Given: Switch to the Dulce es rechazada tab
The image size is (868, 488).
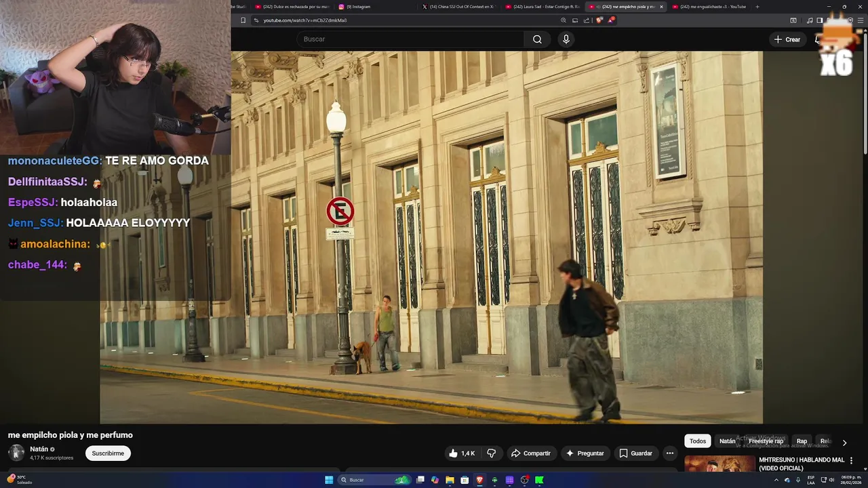Looking at the screenshot, I should pyautogui.click(x=292, y=7).
